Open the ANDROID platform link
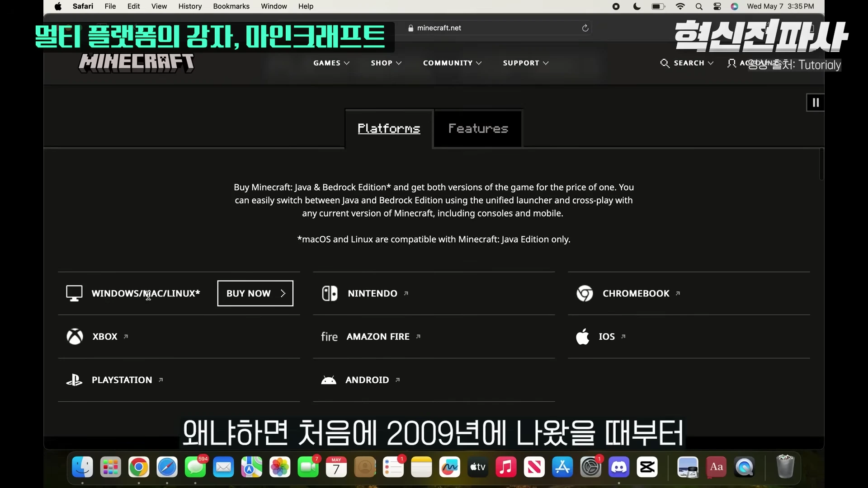Screen dimensions: 868x488 click(x=373, y=380)
